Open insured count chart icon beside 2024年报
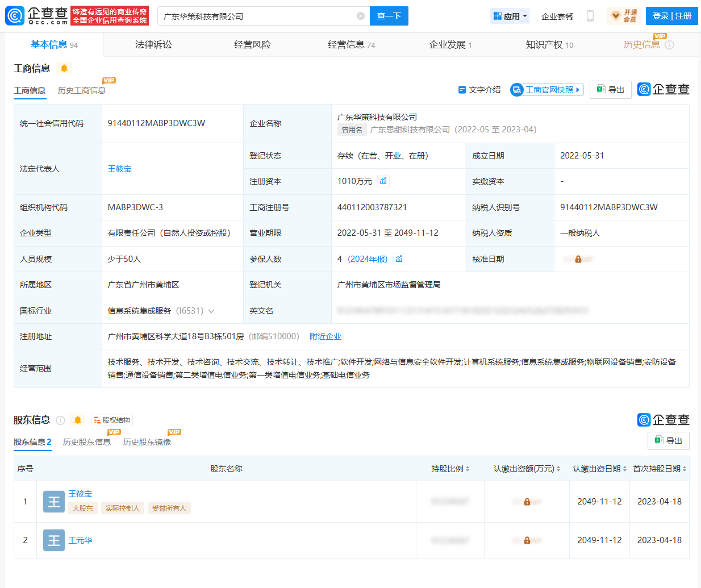Viewport: 701px width, 588px height. [399, 259]
